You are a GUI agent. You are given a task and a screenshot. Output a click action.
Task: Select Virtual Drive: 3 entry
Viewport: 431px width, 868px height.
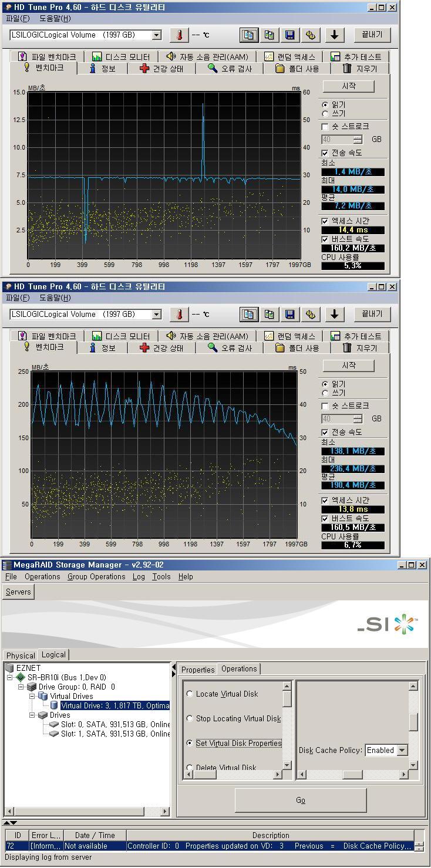[x=110, y=705]
